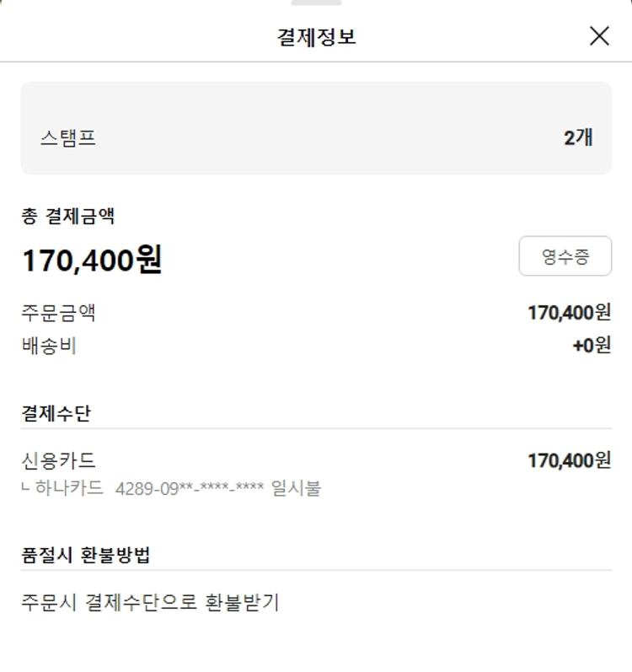Click the 품절시 환불방법 heading

(86, 556)
